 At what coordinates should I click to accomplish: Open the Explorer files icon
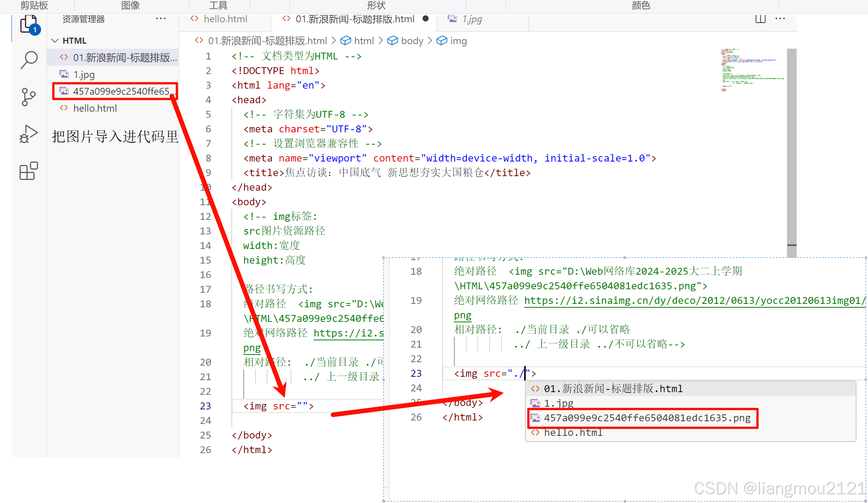click(29, 24)
